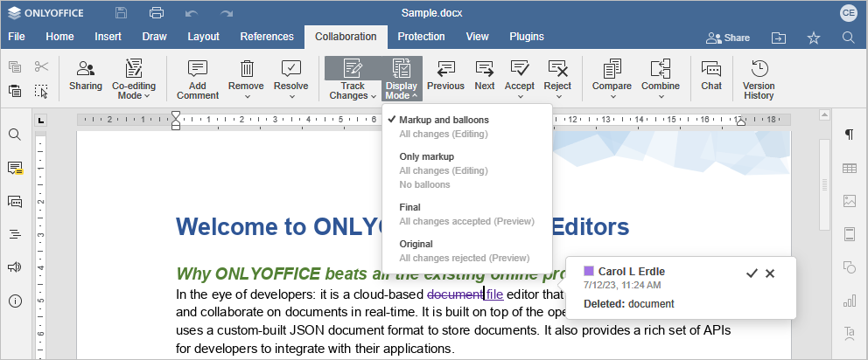Switch to the Layout tab
The image size is (868, 360).
pos(203,37)
